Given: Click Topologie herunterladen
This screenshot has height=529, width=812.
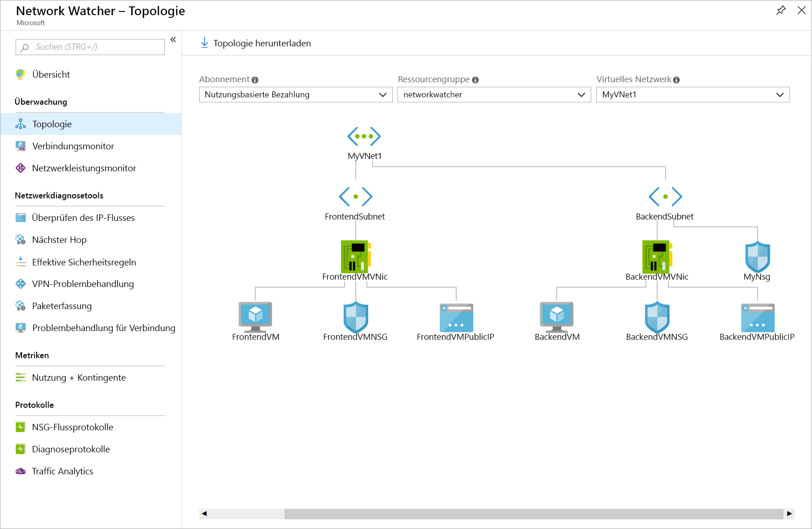Looking at the screenshot, I should 254,43.
